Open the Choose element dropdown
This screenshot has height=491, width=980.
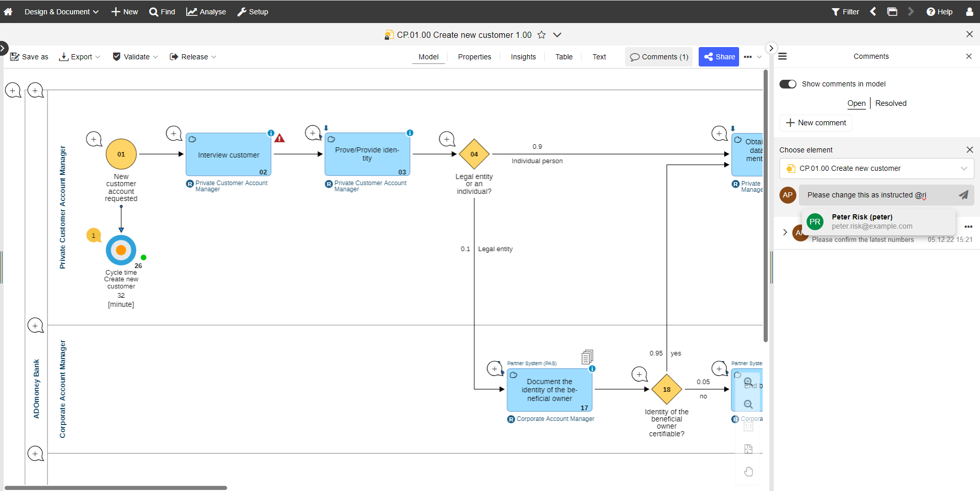tap(877, 168)
